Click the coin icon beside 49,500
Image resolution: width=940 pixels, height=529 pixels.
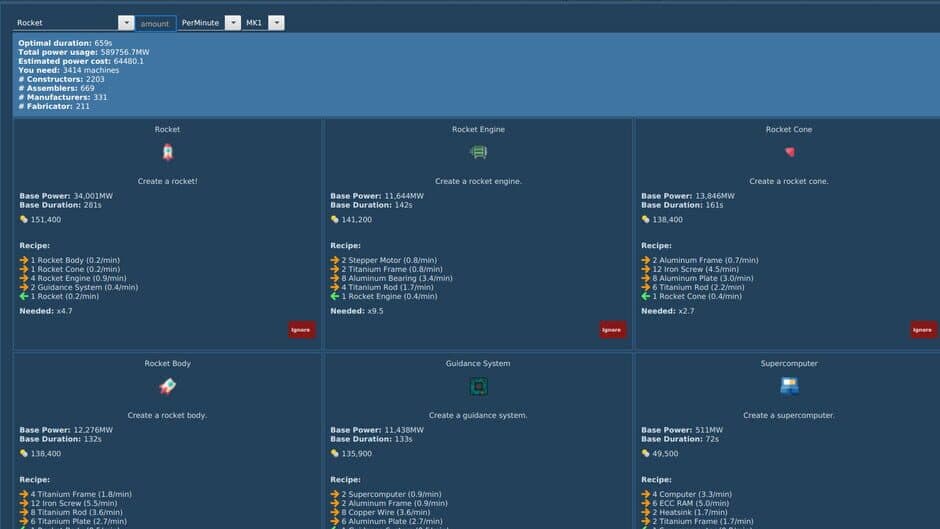tap(646, 453)
